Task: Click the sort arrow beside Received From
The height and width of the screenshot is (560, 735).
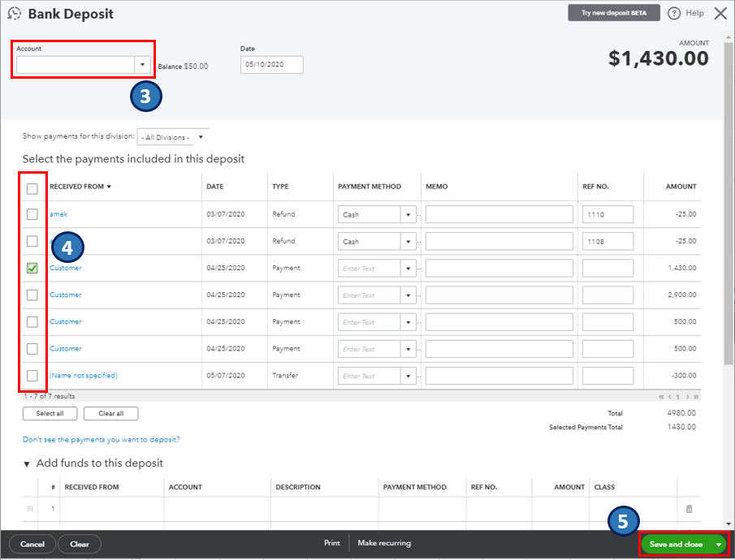Action: coord(109,187)
